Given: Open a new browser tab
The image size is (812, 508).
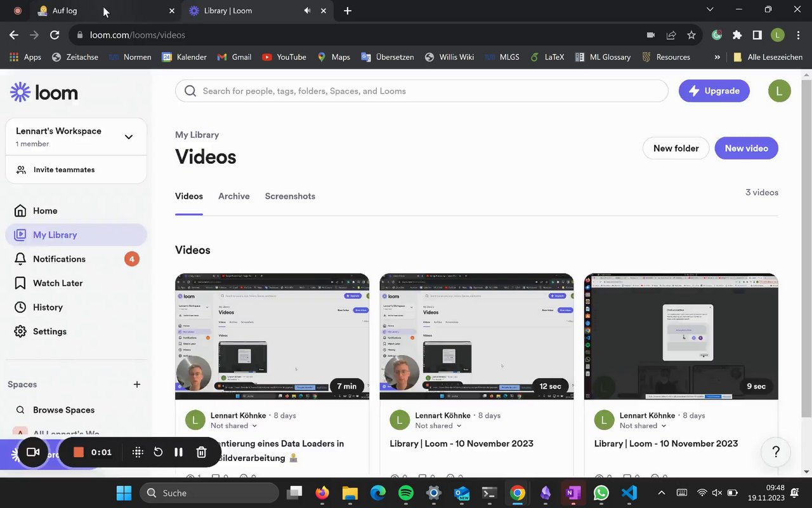Looking at the screenshot, I should (x=348, y=11).
